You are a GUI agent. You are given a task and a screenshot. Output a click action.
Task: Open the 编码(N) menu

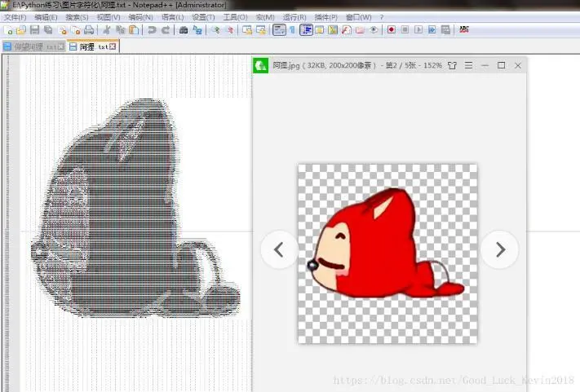(x=140, y=17)
